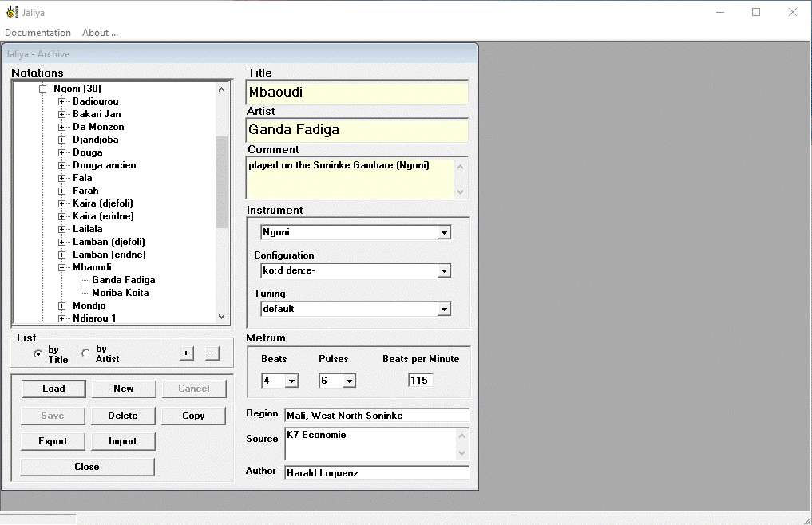
Task: Open the About menu
Action: (100, 33)
